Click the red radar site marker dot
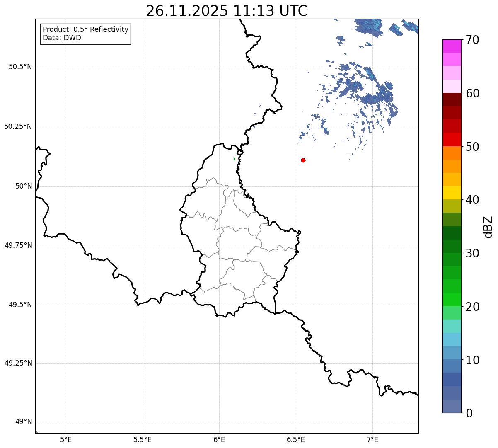Image resolution: width=498 pixels, height=448 pixels. (303, 160)
